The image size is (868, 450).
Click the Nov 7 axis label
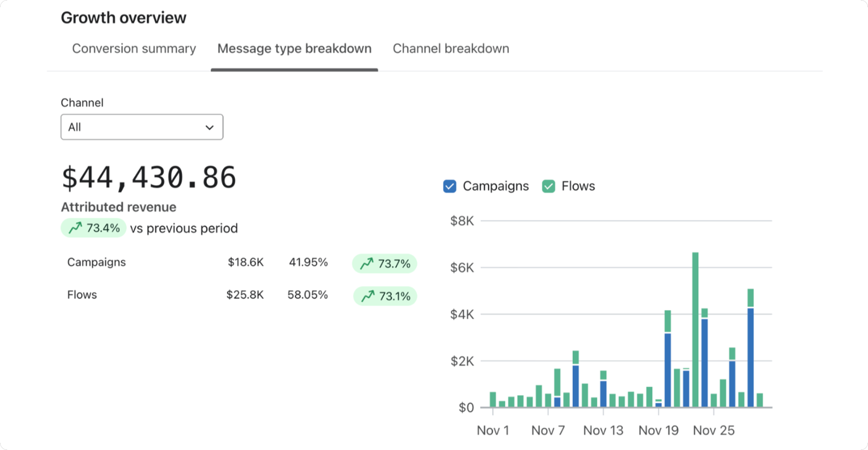point(548,430)
